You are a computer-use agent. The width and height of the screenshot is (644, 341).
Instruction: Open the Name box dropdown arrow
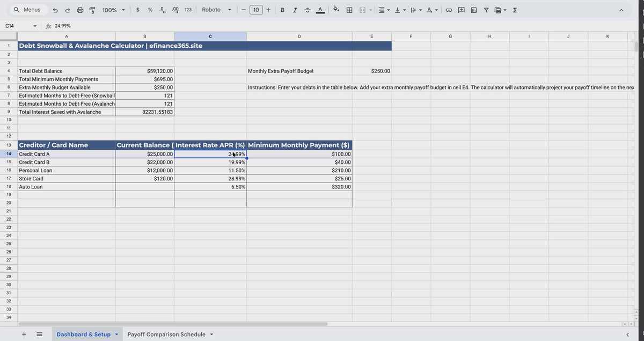(x=35, y=26)
